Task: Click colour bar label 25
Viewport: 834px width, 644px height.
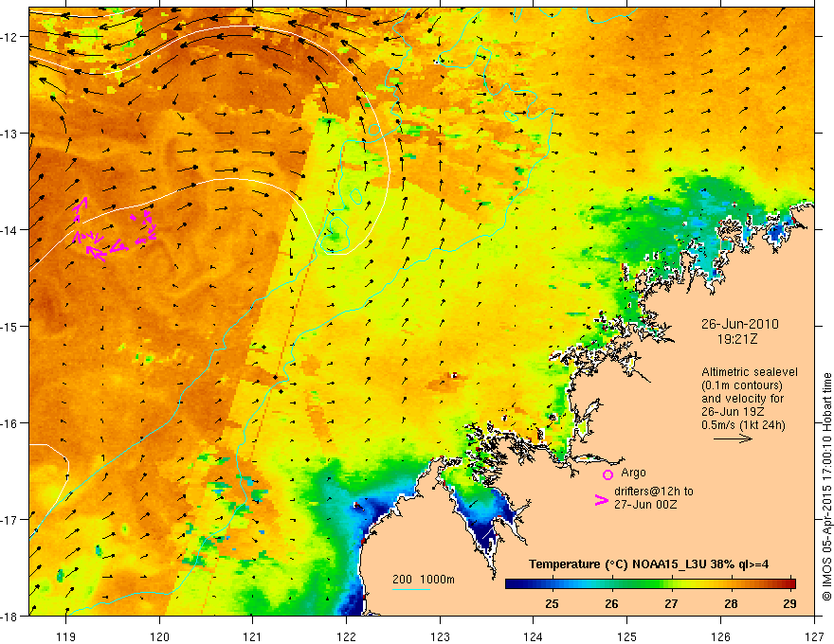Action: pyautogui.click(x=553, y=603)
